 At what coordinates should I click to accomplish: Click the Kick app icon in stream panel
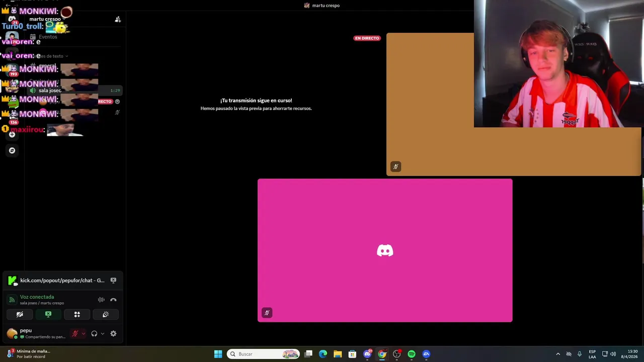(12, 281)
